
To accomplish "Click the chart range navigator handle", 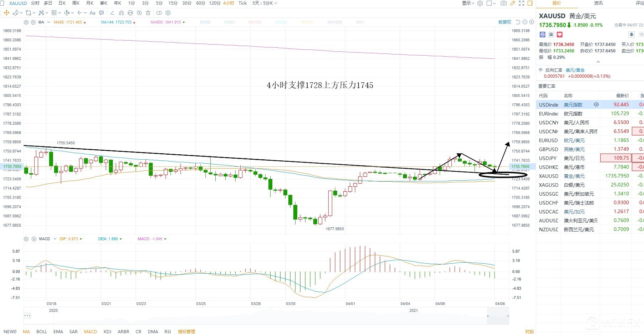I will click(x=27, y=315).
